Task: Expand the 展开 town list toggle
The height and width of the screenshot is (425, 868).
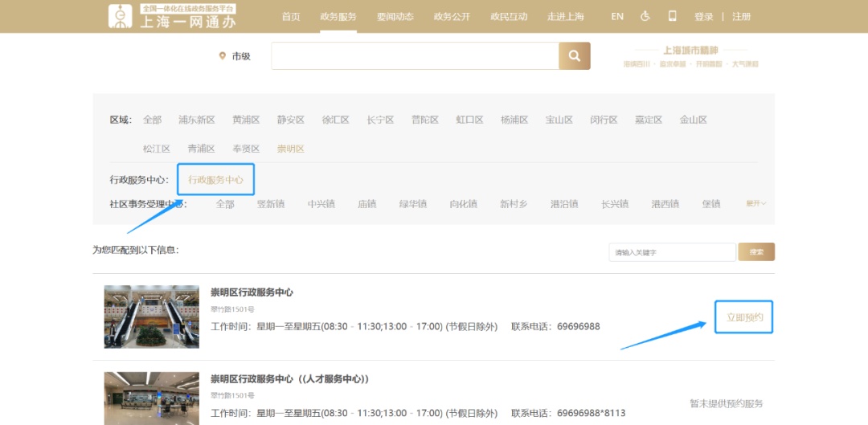Action: pos(755,204)
